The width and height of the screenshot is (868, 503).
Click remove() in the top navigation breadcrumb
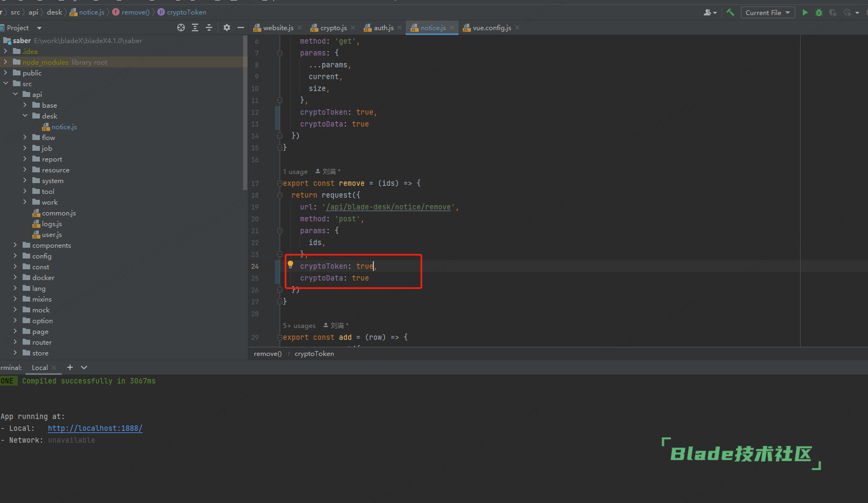(x=131, y=12)
